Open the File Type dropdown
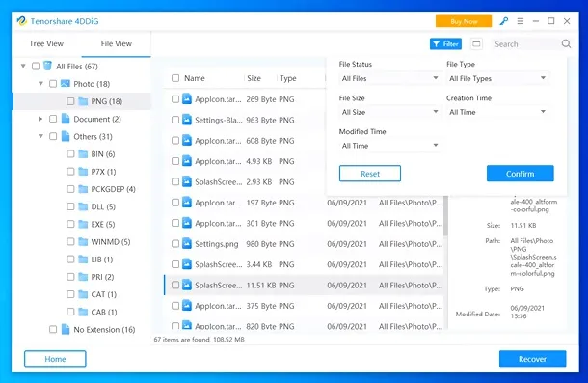 coord(497,78)
